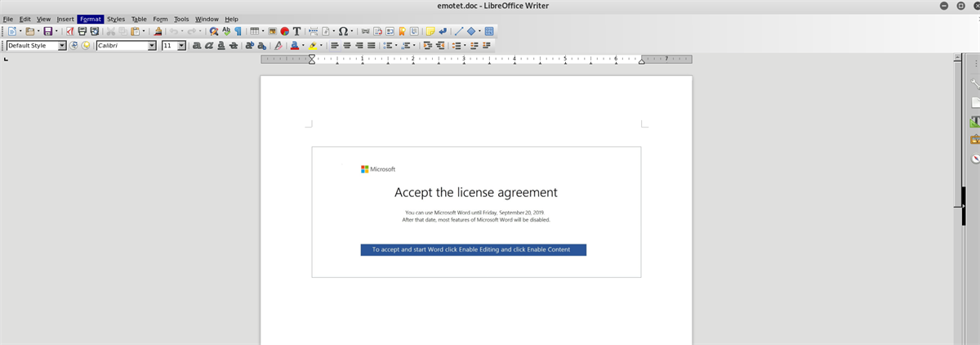Insert comment sticky note icon
Screen dimensions: 980x345
click(x=430, y=31)
